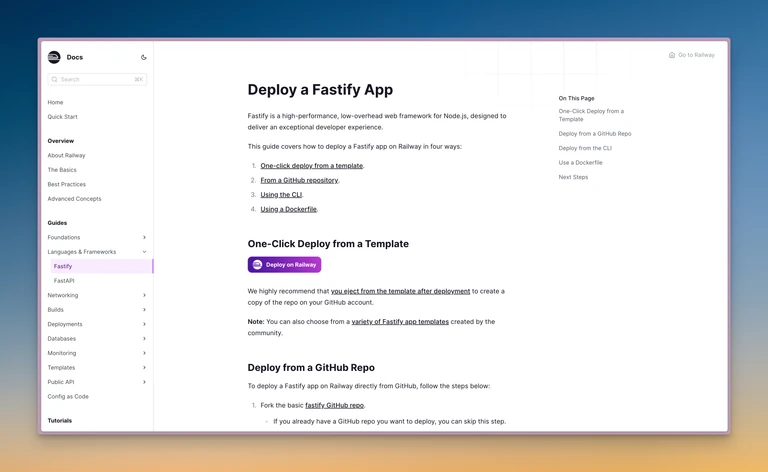This screenshot has width=768, height=472.
Task: Click the Guides sidebar section label
Action: click(x=57, y=222)
